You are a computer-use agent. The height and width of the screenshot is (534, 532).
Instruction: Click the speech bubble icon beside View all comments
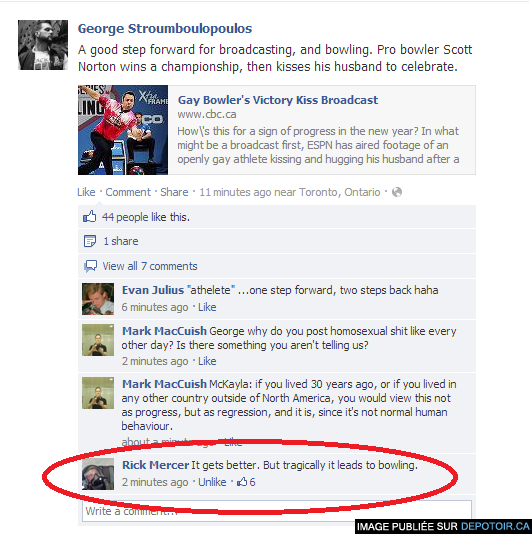[90, 266]
